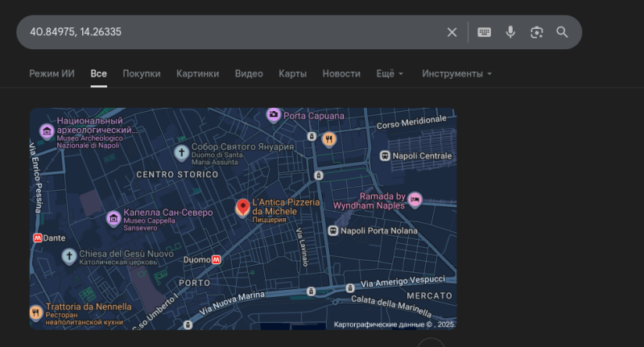Image resolution: width=644 pixels, height=347 pixels.
Task: Open the Инструменты dropdown
Action: (x=456, y=74)
